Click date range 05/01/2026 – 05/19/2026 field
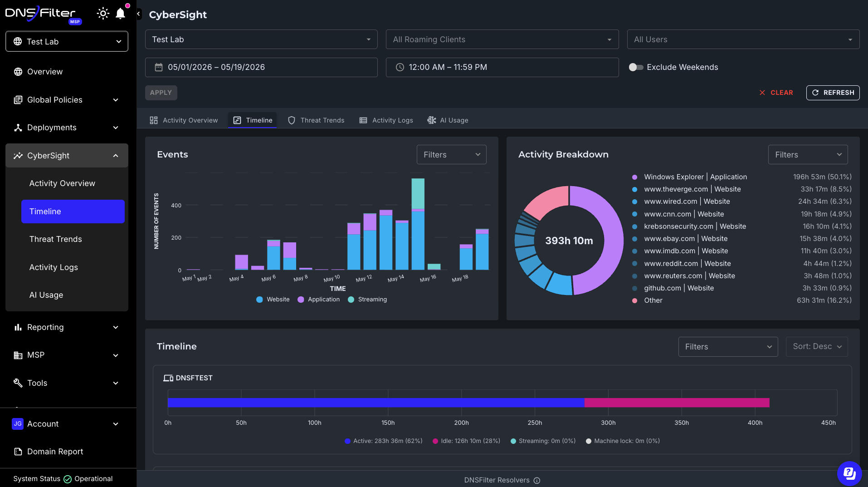Image resolution: width=868 pixels, height=487 pixels. pyautogui.click(x=261, y=67)
